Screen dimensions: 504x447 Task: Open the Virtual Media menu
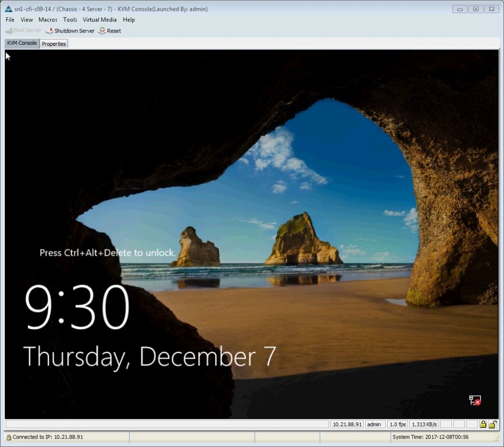99,20
